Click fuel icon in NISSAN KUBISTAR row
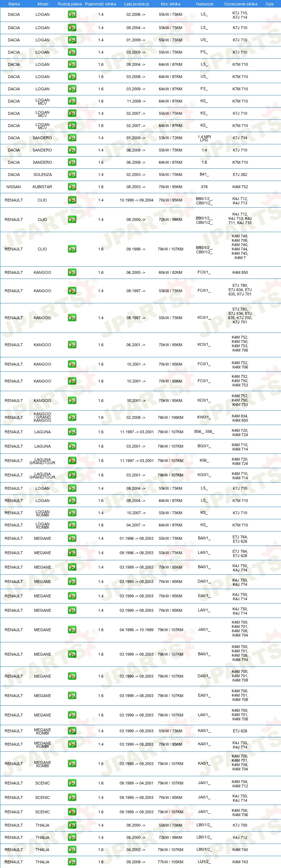This screenshot has height=868, width=281. pos(72,187)
